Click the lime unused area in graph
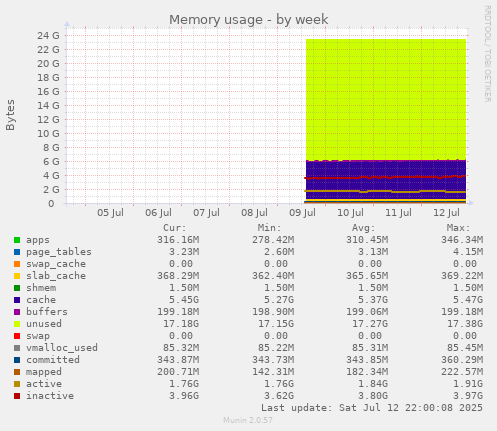The width and height of the screenshot is (497, 431). click(x=386, y=100)
